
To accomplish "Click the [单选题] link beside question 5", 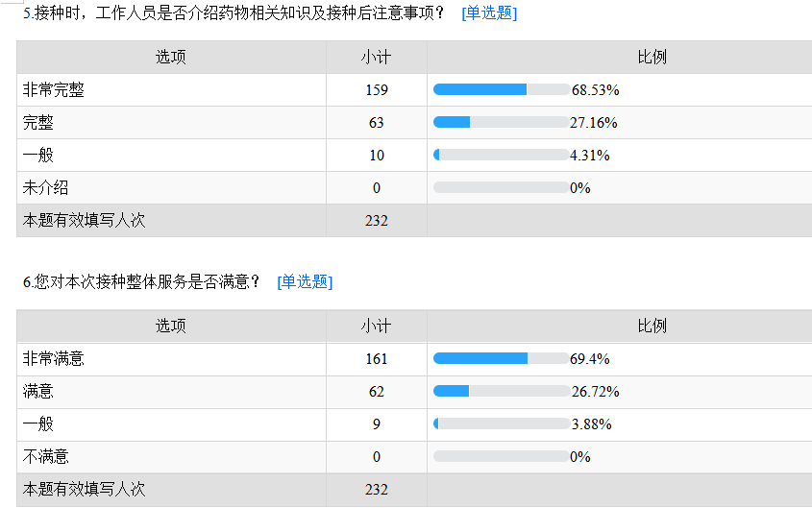I will point(489,13).
